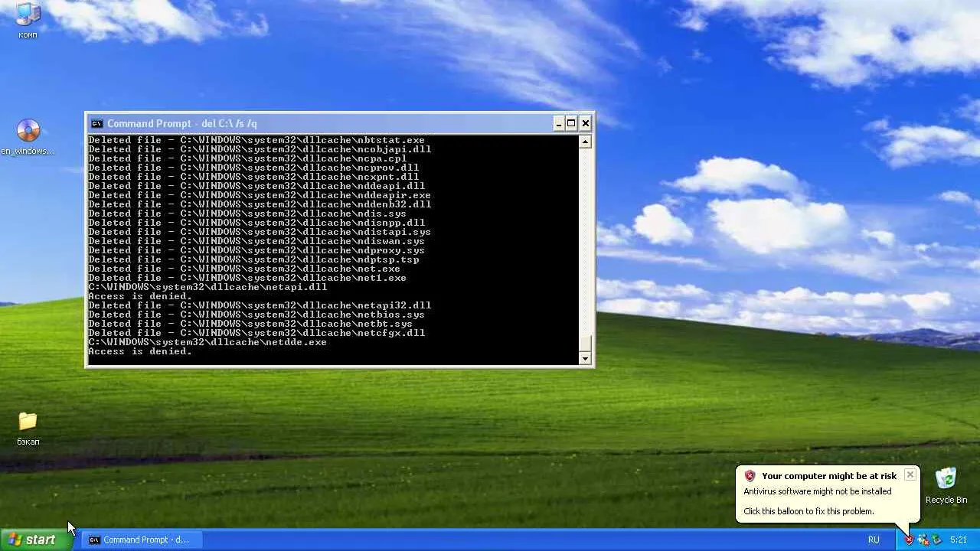Click 'Click this balloon to fix this problem' text
The width and height of the screenshot is (980, 551).
(808, 511)
